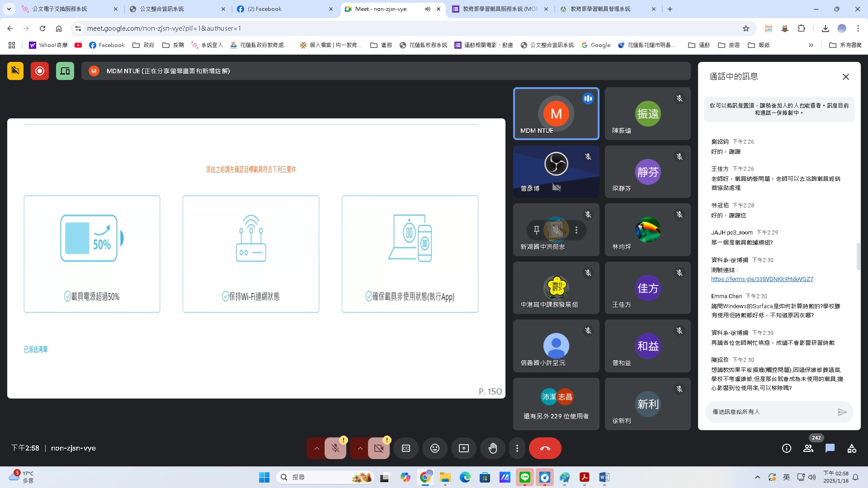Open the activities shapes icon
Image resolution: width=868 pixels, height=488 pixels.
(852, 448)
